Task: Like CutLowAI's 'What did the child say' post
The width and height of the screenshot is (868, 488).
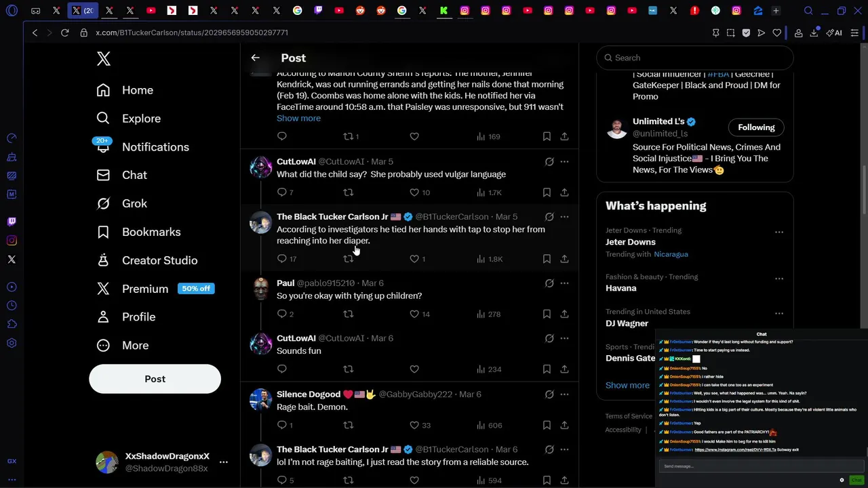Action: (414, 192)
